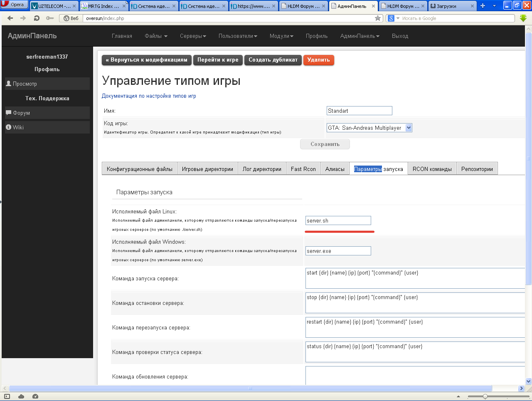532x401 pixels.
Task: Click the browser reload button
Action: [x=37, y=18]
